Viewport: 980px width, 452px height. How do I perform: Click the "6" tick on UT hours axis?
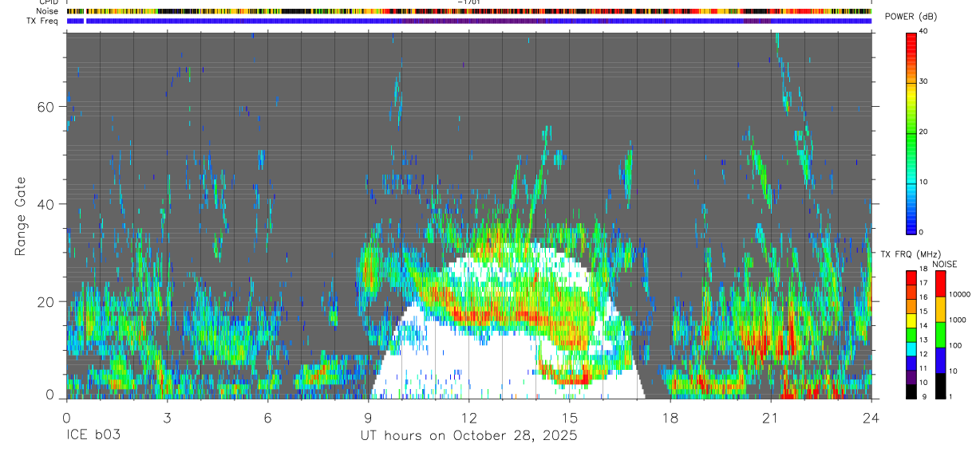(x=267, y=417)
